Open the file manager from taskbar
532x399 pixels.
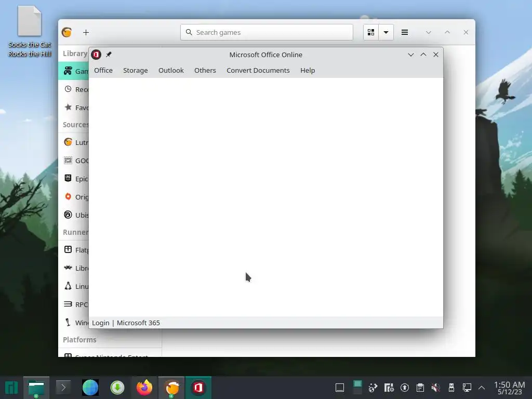pyautogui.click(x=36, y=388)
